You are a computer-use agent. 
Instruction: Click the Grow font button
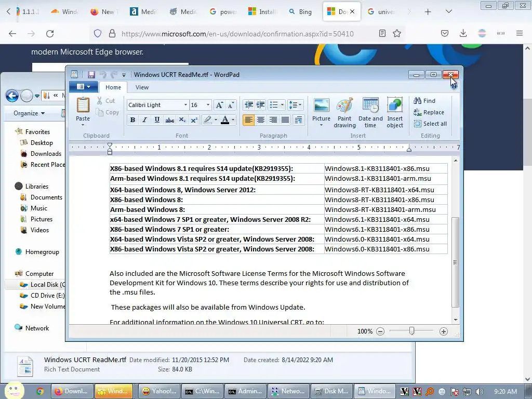219,105
